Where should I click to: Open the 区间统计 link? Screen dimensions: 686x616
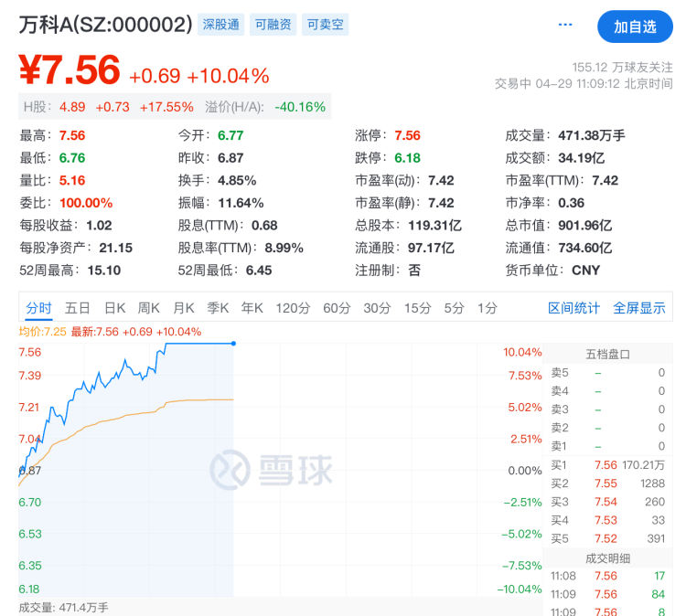[573, 308]
